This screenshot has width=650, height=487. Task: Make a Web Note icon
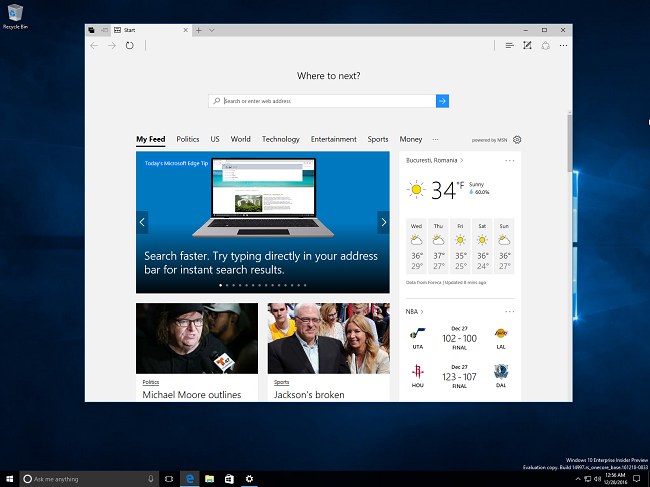click(x=527, y=46)
